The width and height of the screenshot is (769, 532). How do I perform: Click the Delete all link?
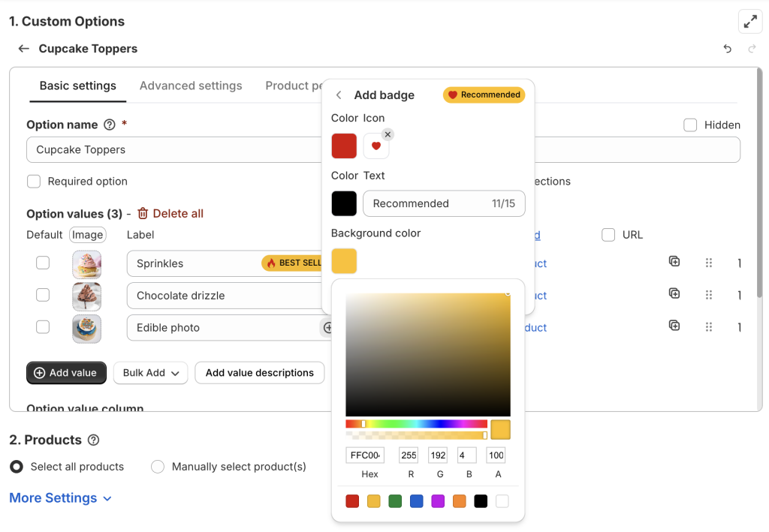coord(170,214)
